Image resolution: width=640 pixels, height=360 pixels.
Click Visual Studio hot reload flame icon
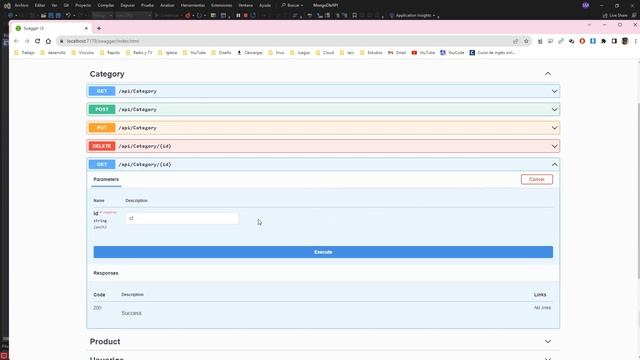188,16
